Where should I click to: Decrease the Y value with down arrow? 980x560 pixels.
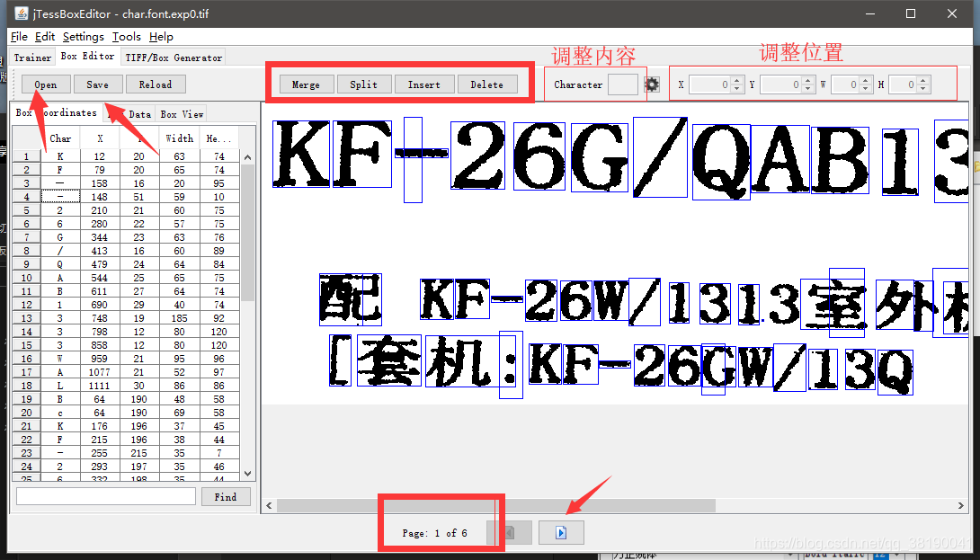pos(809,89)
